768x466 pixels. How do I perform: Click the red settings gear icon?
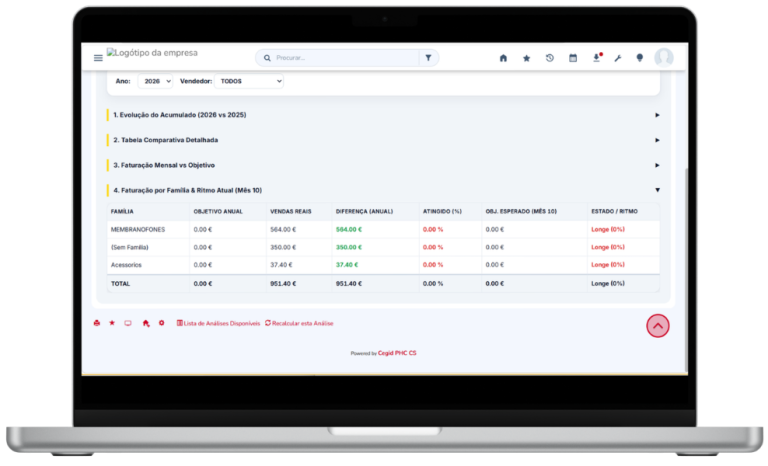[162, 323]
